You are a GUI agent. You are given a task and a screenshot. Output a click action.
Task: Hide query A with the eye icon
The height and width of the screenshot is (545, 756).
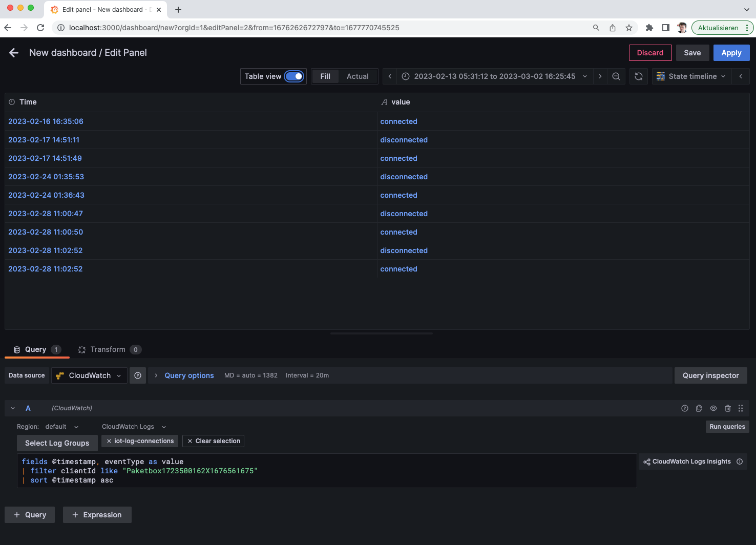[713, 408]
